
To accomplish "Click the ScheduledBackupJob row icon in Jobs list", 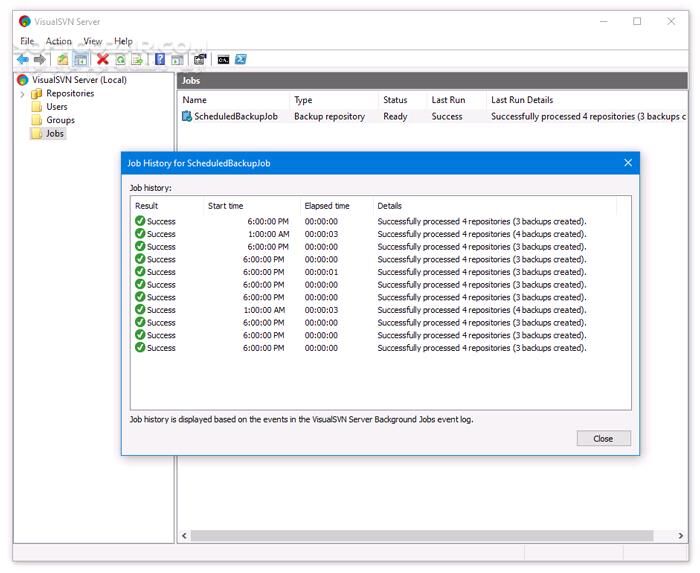I will coord(187,116).
